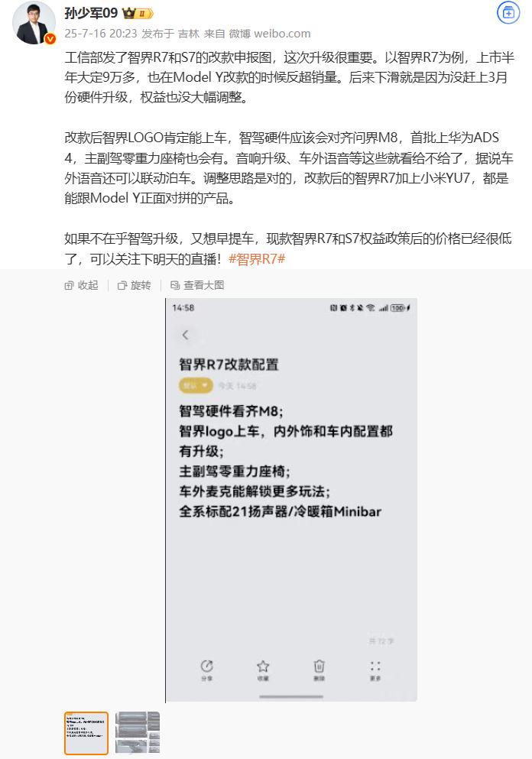This screenshot has width=532, height=759.
Task: Open the more options dots icon
Action: coord(375,670)
